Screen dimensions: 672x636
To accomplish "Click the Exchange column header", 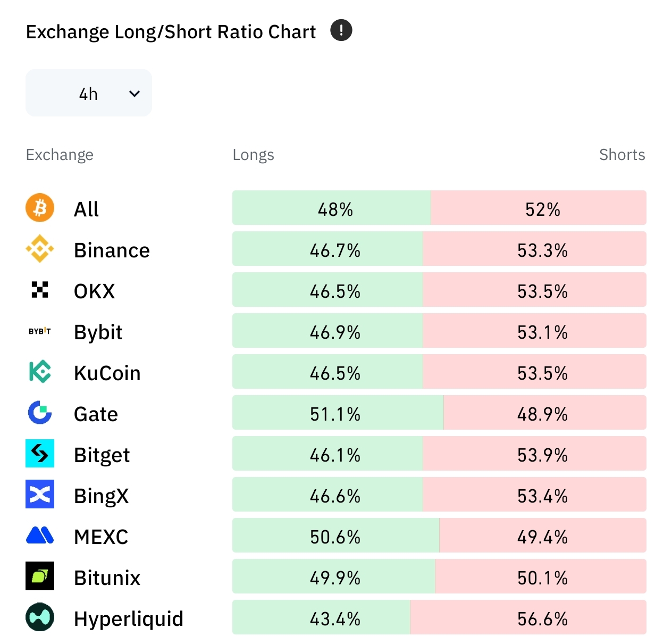I will tap(60, 155).
